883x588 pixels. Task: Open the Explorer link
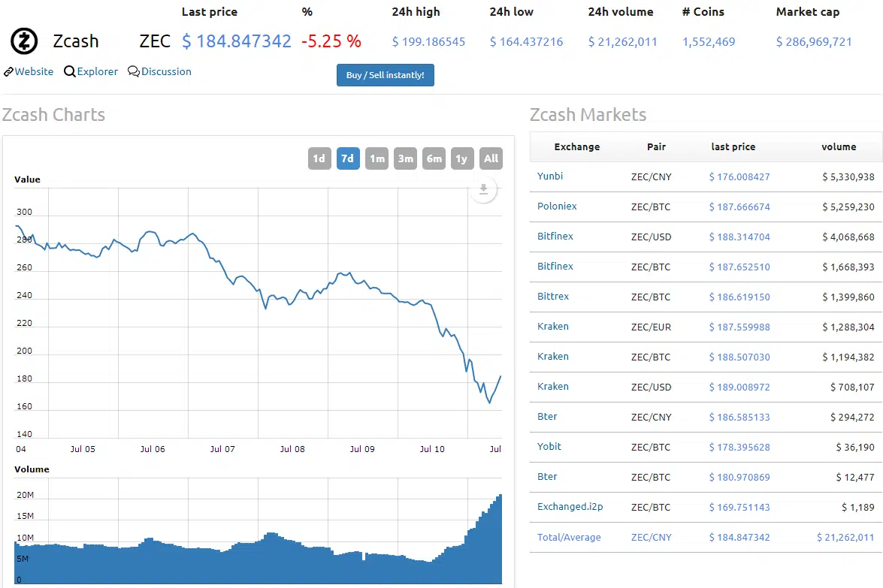(98, 71)
